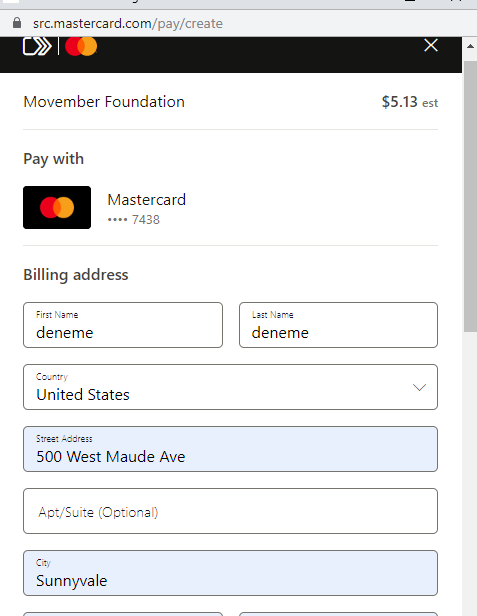Click the Movember Foundation merchant name
477x616 pixels.
click(x=104, y=102)
